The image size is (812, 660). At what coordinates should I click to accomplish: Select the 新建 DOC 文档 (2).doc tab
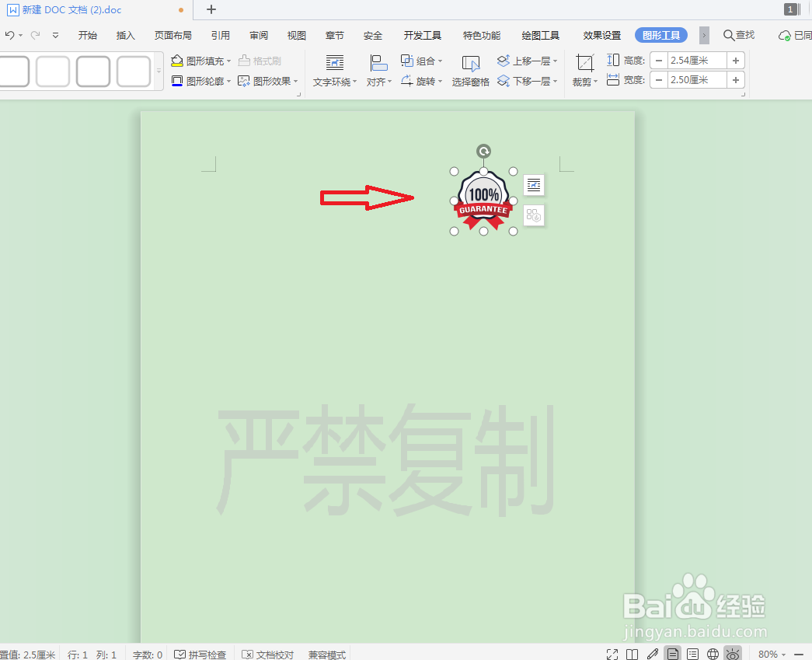[x=71, y=10]
